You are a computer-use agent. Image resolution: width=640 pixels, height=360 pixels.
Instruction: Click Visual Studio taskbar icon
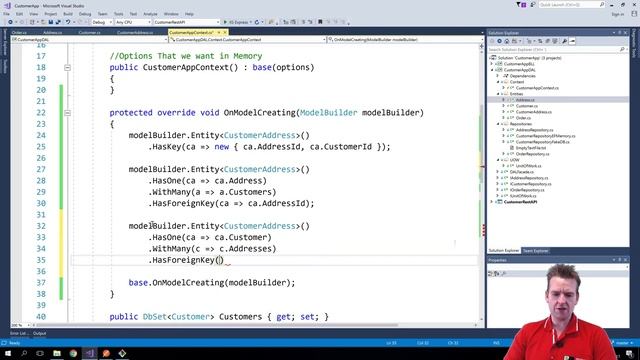pyautogui.click(x=90, y=353)
